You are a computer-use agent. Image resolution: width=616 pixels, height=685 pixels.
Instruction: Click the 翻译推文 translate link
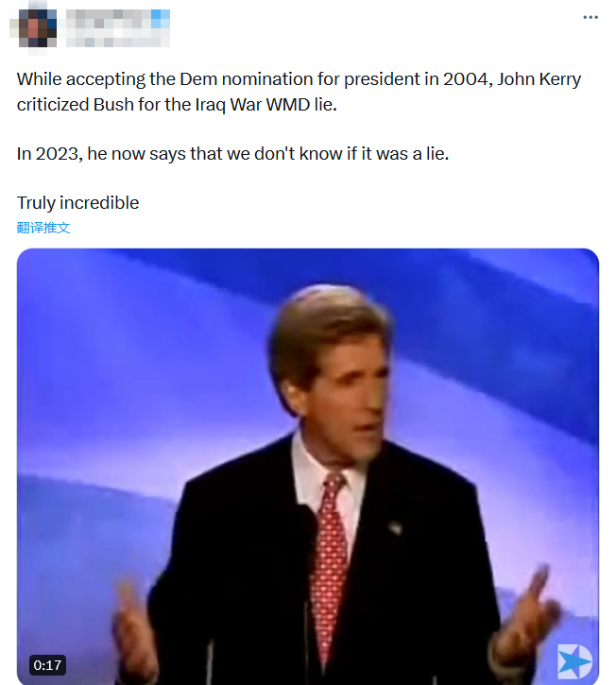(x=43, y=228)
